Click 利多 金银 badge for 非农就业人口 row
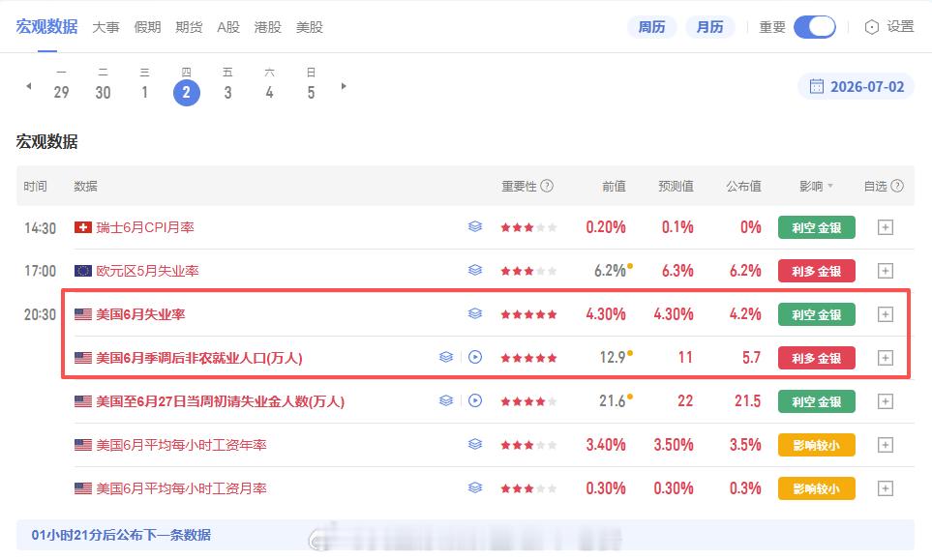This screenshot has width=932, height=560. [816, 358]
